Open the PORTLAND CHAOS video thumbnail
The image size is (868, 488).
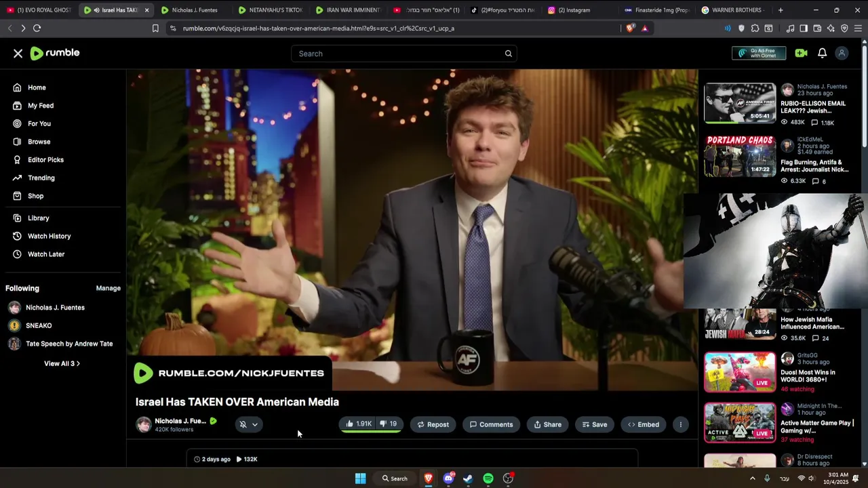tap(740, 156)
